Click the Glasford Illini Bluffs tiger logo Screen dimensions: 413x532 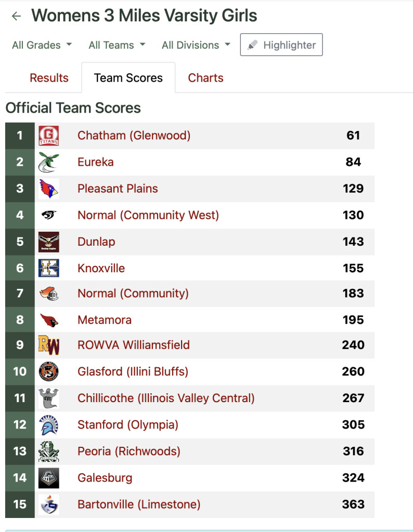(x=49, y=371)
